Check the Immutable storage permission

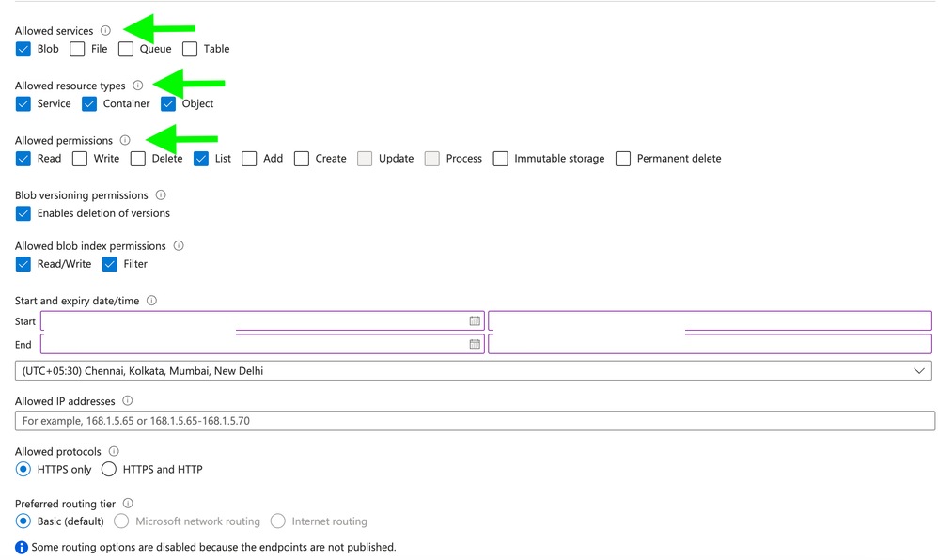coord(501,159)
